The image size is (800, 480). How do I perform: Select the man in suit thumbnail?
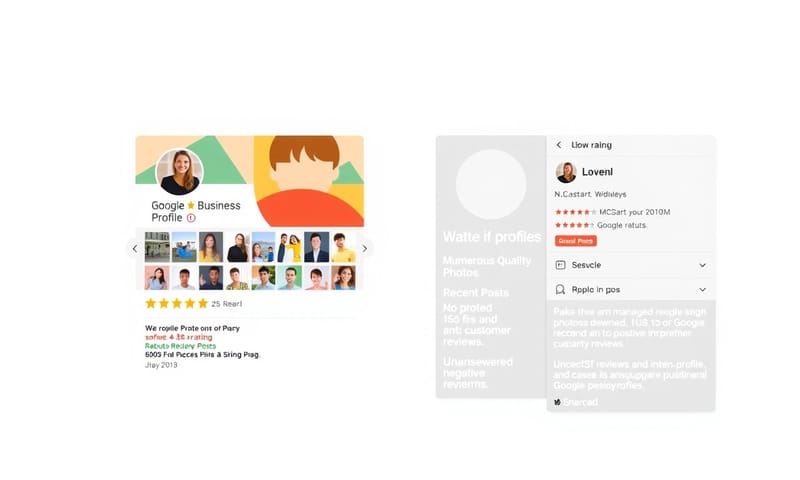(316, 247)
